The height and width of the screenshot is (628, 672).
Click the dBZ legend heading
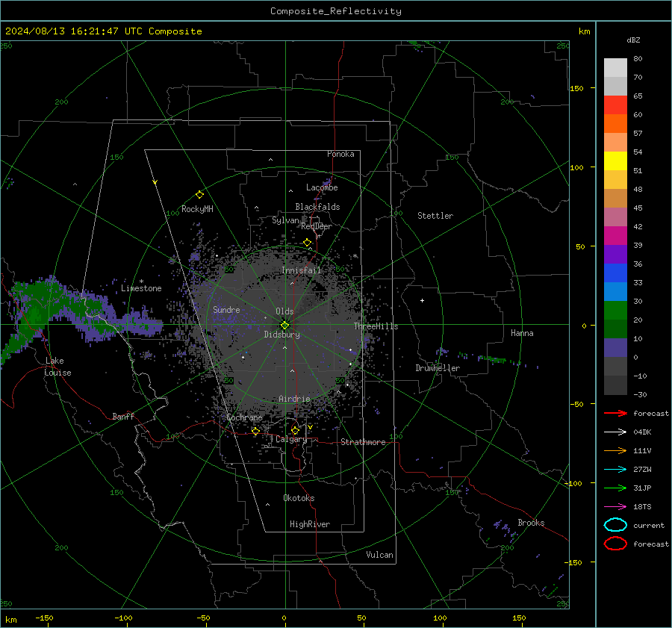coord(633,40)
